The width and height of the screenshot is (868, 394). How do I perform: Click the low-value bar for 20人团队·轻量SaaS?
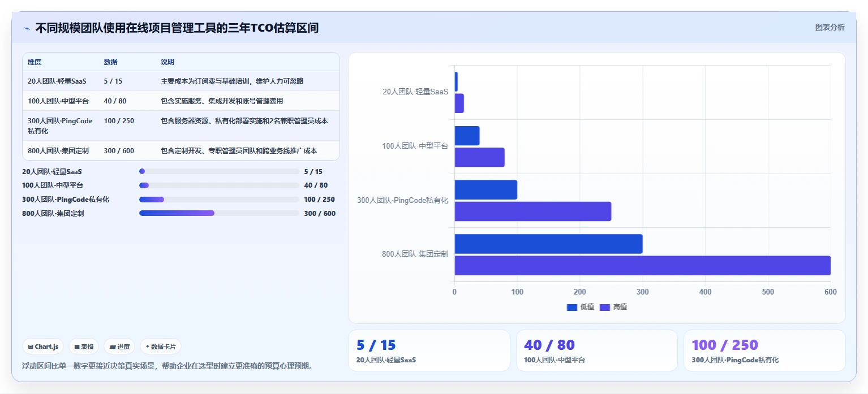456,81
